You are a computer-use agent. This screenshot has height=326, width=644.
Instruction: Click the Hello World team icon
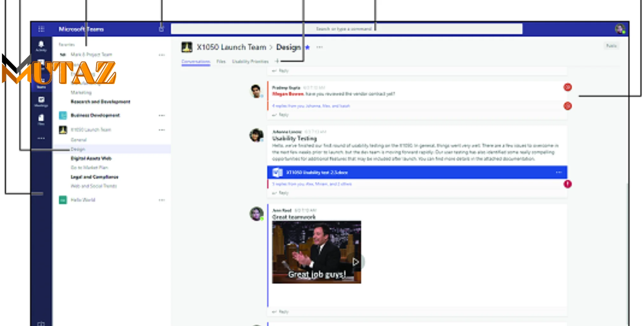tap(63, 200)
